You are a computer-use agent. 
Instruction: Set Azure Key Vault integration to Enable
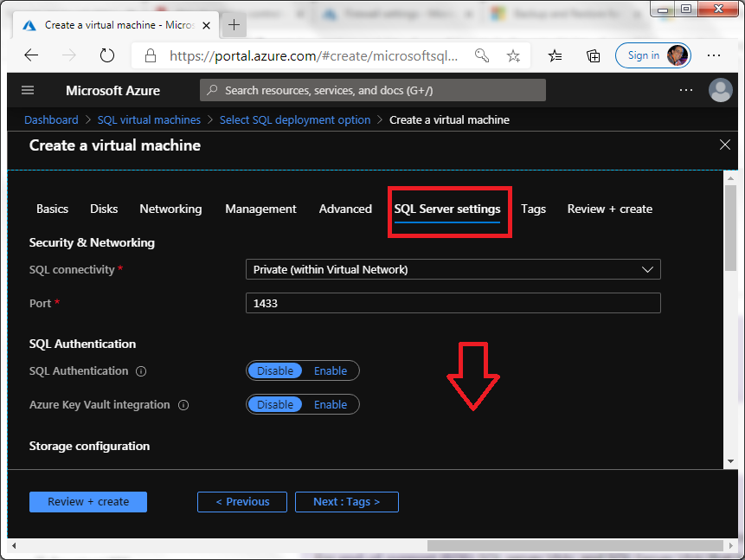coord(331,404)
